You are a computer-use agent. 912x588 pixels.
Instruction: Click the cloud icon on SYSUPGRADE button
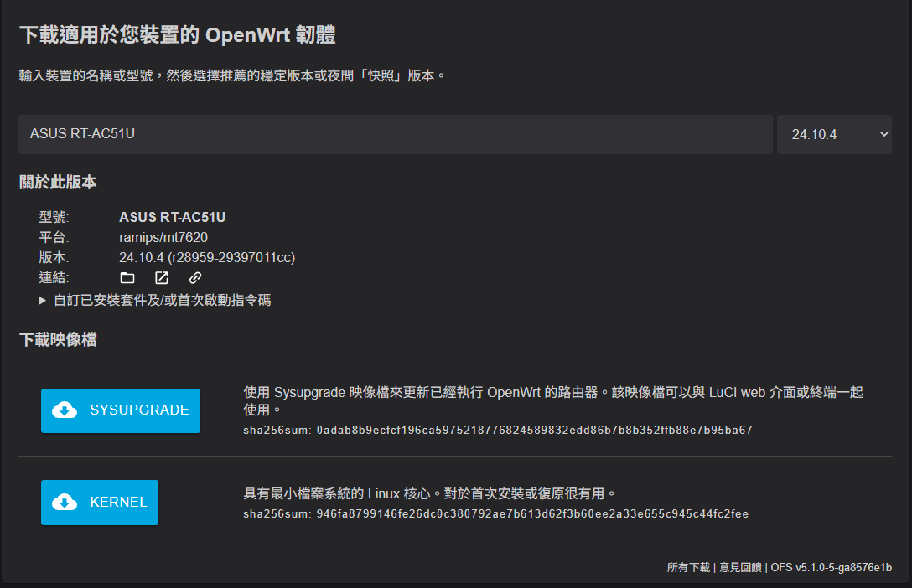[65, 410]
